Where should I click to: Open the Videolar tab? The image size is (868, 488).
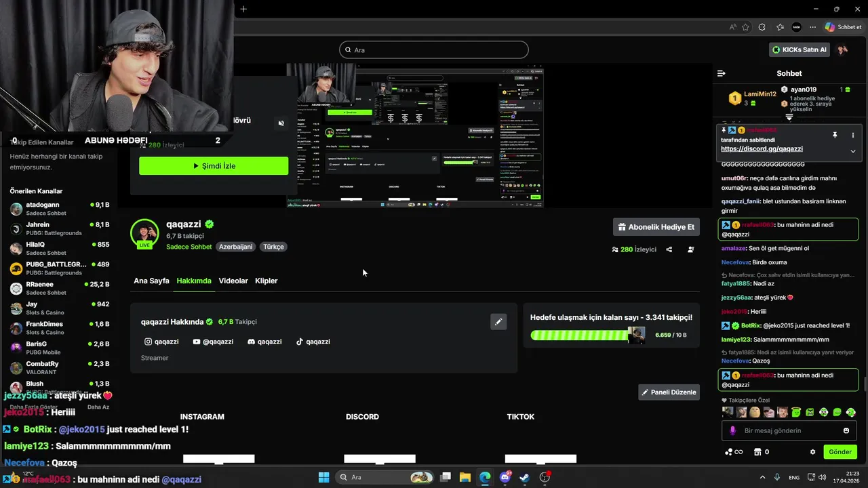pos(233,281)
